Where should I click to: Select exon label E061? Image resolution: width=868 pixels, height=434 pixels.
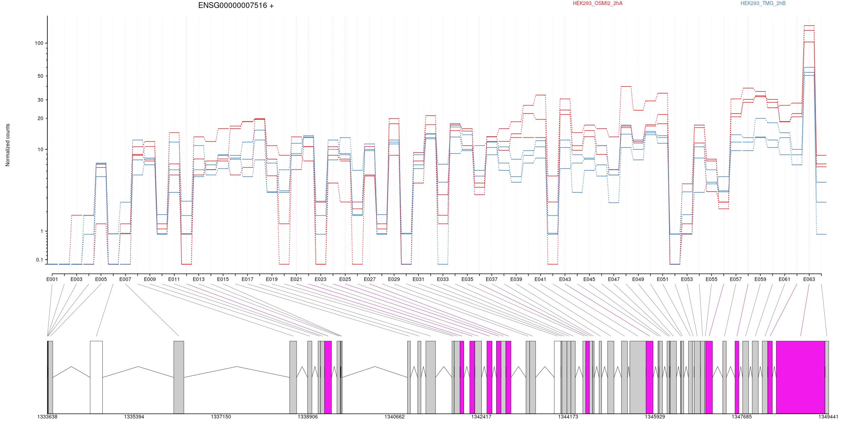coord(784,279)
